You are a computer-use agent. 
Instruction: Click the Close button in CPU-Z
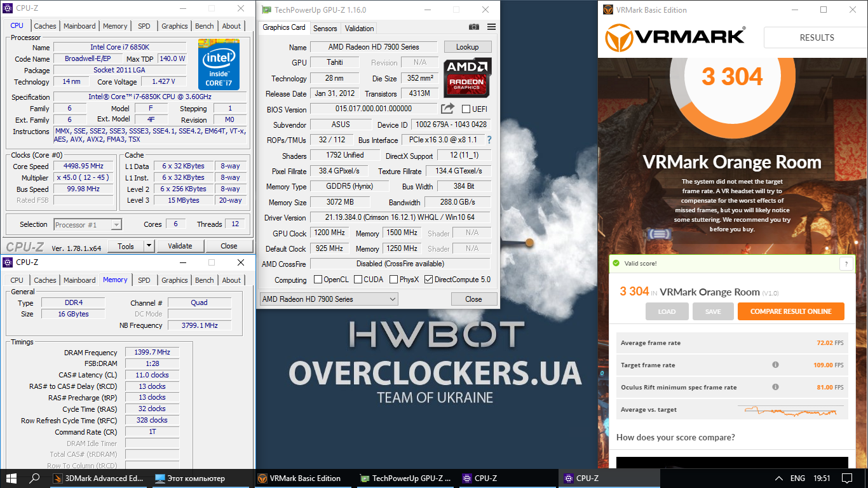(x=229, y=246)
